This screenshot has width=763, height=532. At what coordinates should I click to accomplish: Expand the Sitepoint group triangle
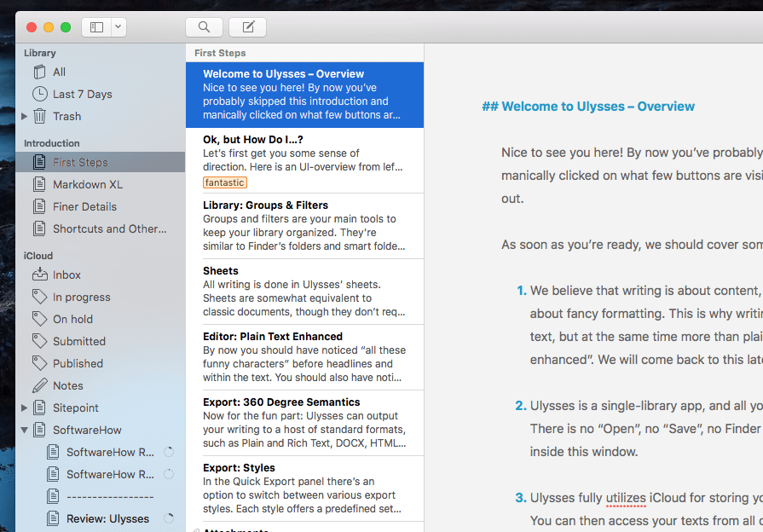coord(24,408)
